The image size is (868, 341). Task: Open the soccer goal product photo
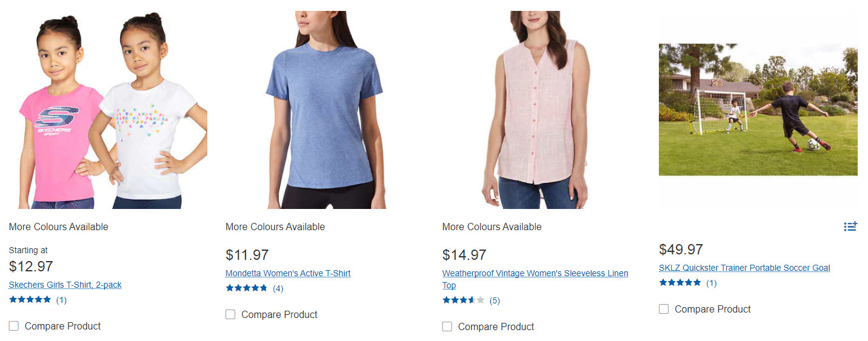(x=758, y=110)
